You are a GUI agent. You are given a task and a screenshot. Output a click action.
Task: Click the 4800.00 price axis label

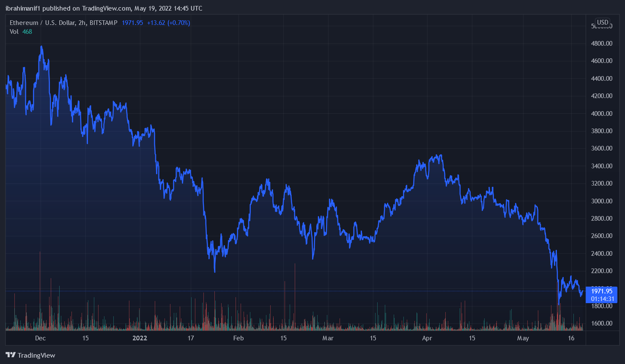tap(601, 43)
